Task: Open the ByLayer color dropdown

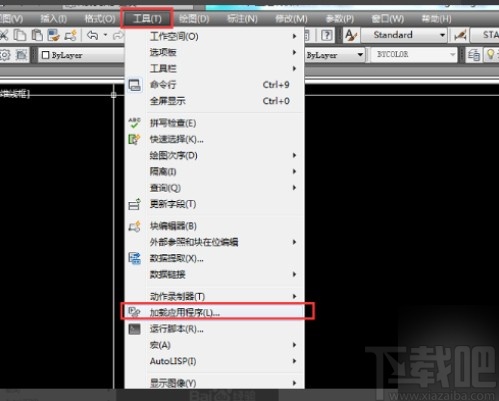Action: click(x=82, y=55)
